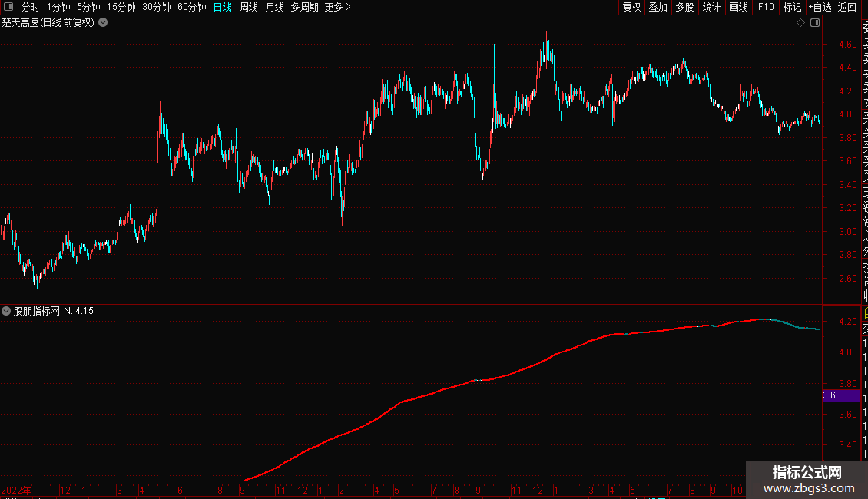868x499 pixels.
Task: Add stock with +自选 button
Action: point(820,7)
